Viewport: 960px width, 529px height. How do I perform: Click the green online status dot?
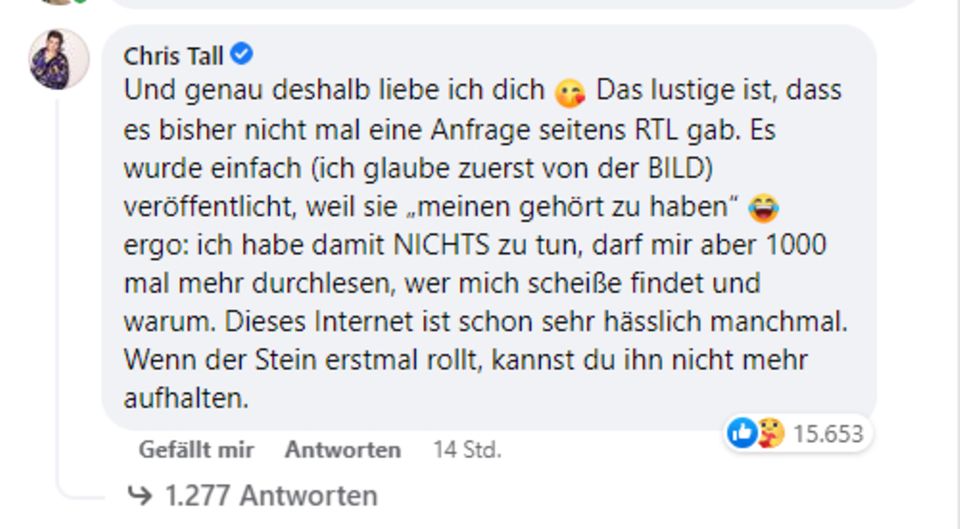tap(79, 2)
